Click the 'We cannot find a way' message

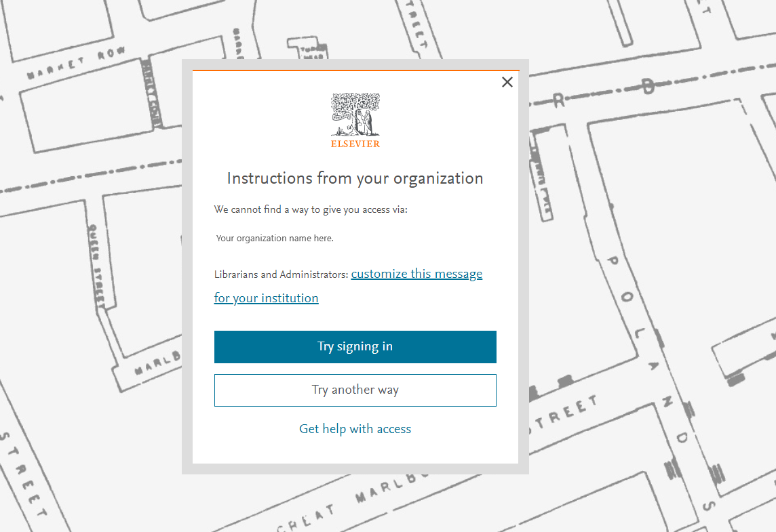(311, 209)
